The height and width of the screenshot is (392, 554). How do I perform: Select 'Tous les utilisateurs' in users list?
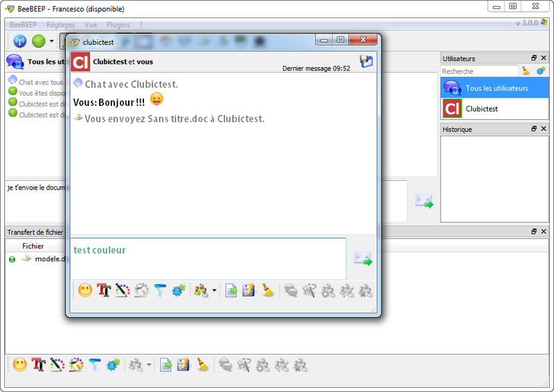494,88
